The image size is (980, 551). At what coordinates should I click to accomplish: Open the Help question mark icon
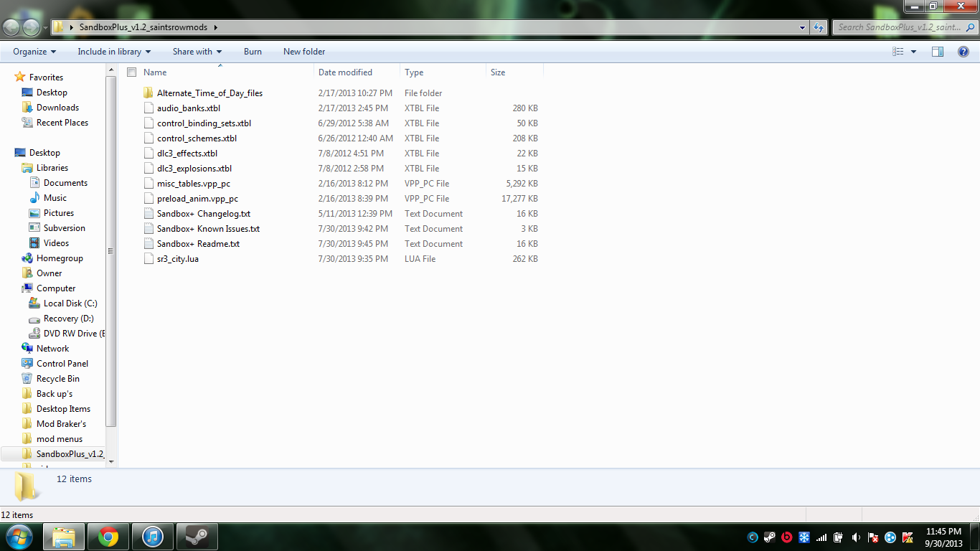pos(963,52)
